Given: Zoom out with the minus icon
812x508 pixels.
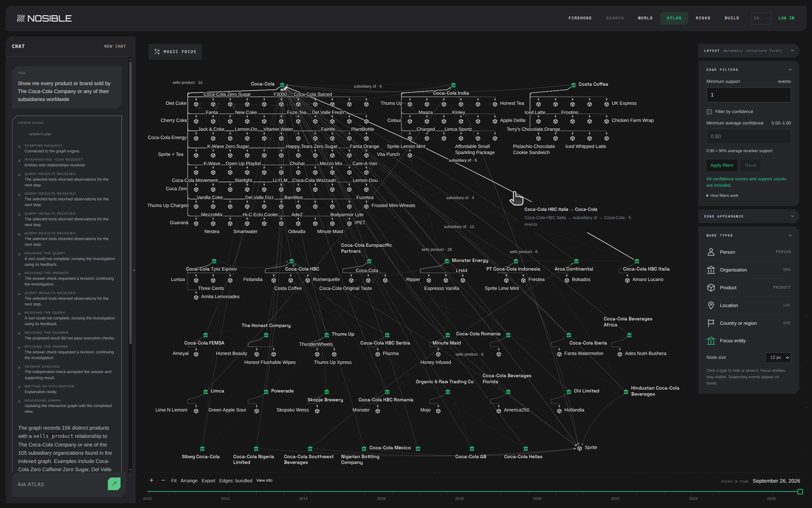Looking at the screenshot, I should (163, 480).
